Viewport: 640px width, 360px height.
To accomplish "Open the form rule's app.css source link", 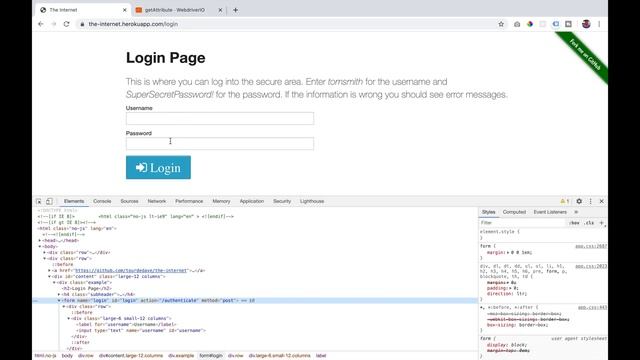I will (x=591, y=246).
